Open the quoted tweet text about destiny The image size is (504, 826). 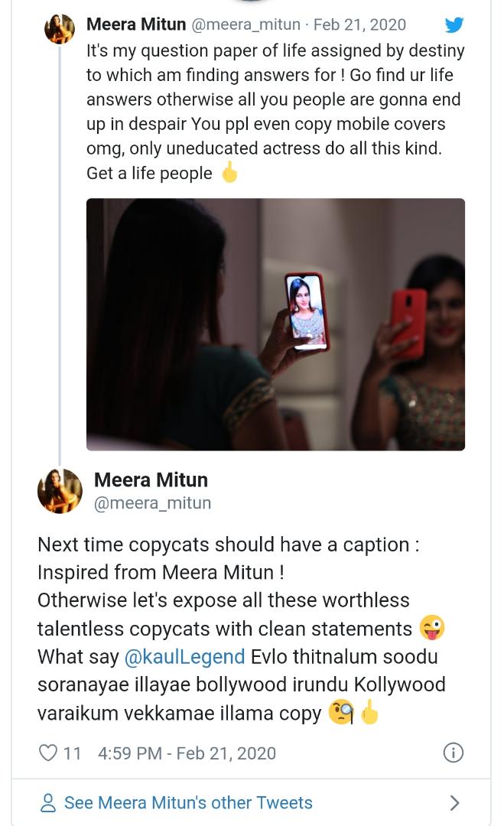point(275,112)
